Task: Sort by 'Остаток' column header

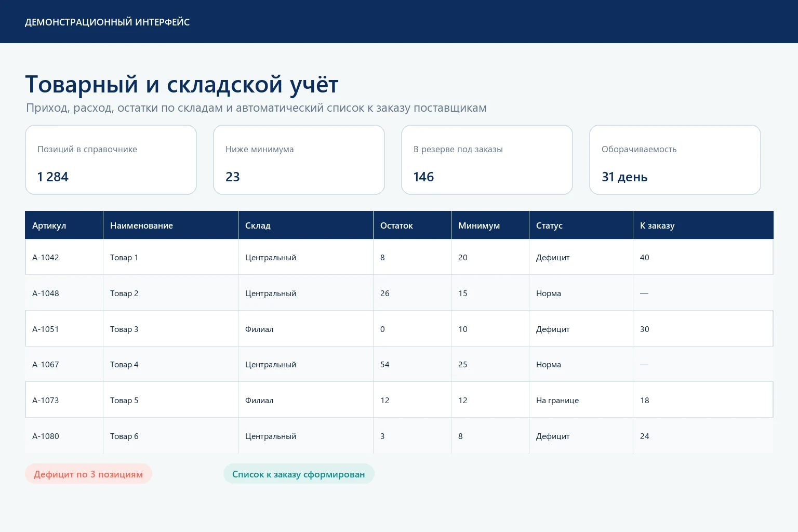Action: 412,225
